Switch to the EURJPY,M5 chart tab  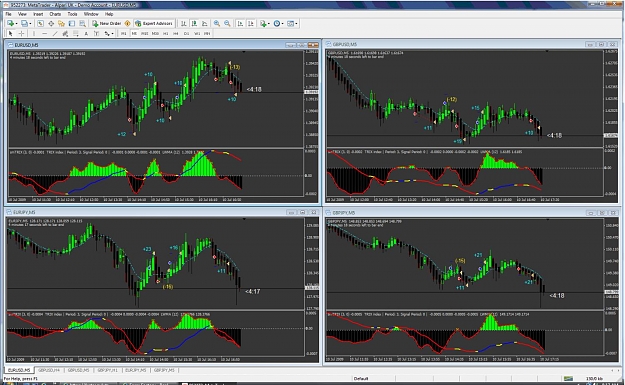[136, 370]
